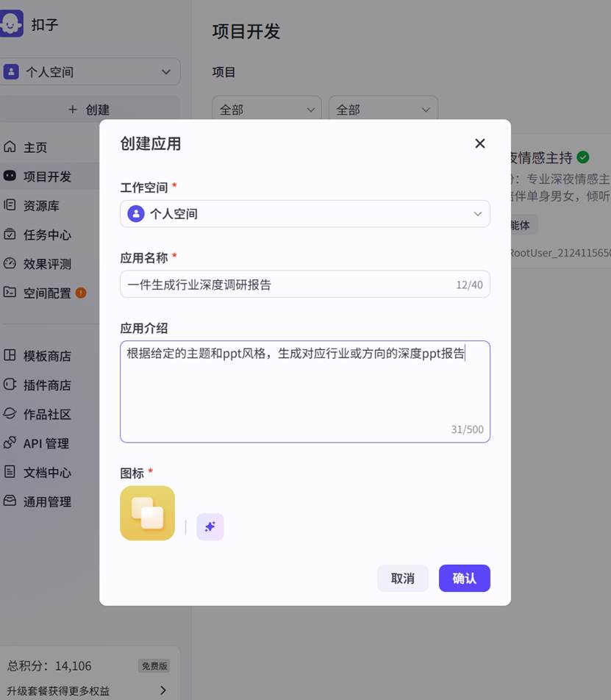This screenshot has height=700, width=611.
Task: Click the AI generate icon sparkle button
Action: tap(210, 526)
